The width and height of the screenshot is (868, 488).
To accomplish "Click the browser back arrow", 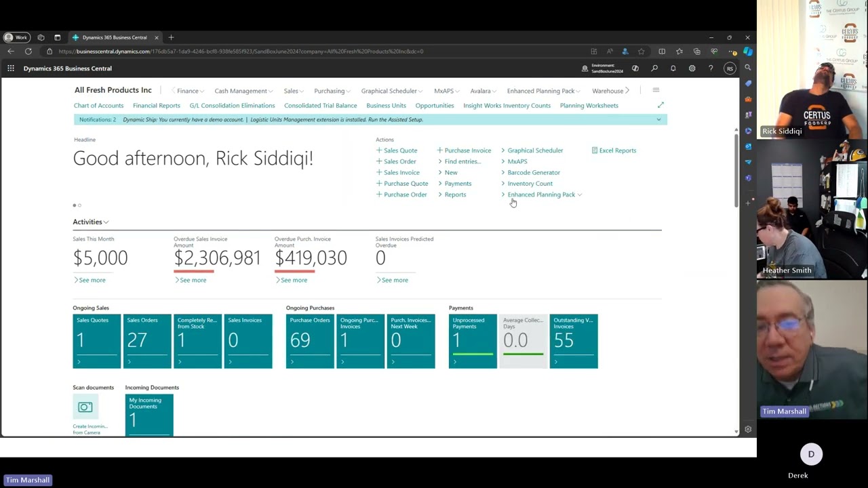I will 11,52.
